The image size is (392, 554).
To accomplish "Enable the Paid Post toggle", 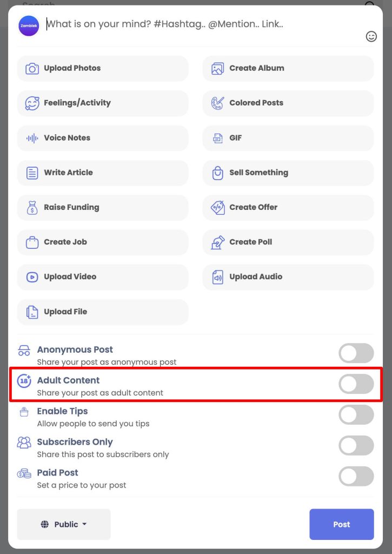I will pos(356,476).
